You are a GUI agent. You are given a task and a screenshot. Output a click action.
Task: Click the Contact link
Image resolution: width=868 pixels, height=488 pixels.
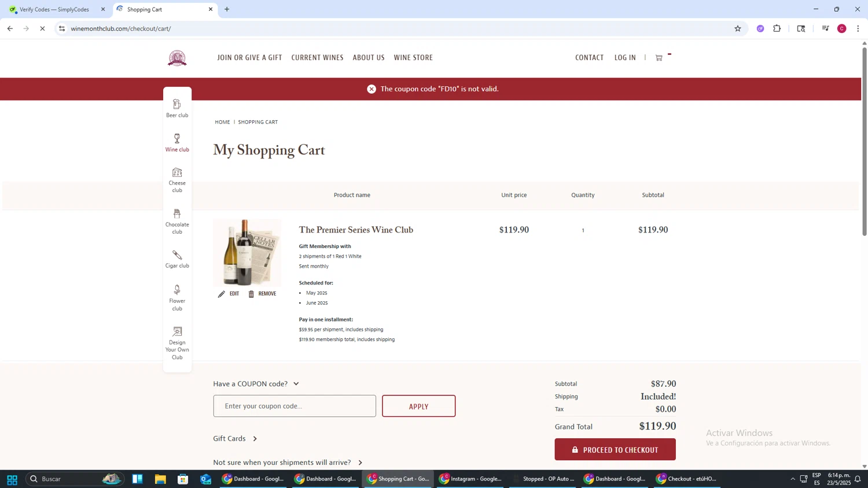pos(589,58)
